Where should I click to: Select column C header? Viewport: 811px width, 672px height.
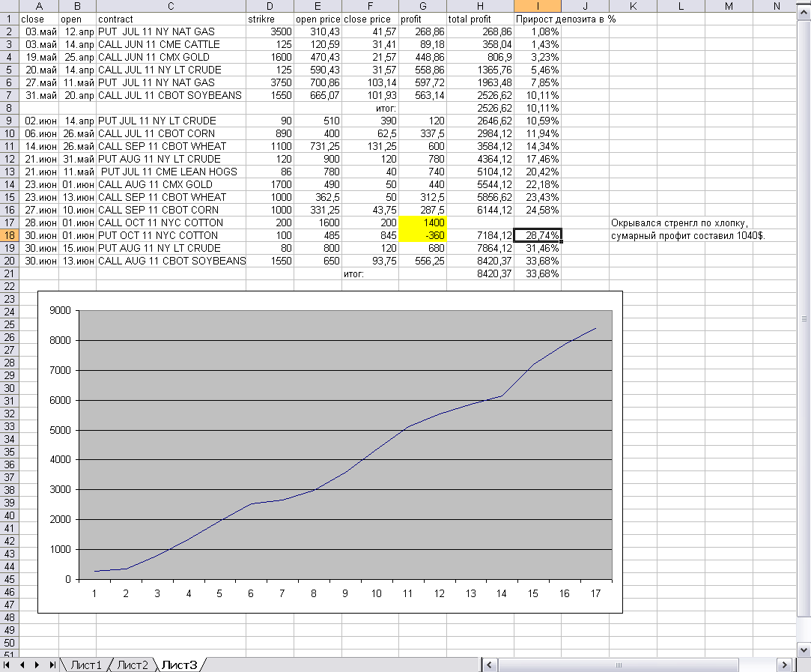171,6
